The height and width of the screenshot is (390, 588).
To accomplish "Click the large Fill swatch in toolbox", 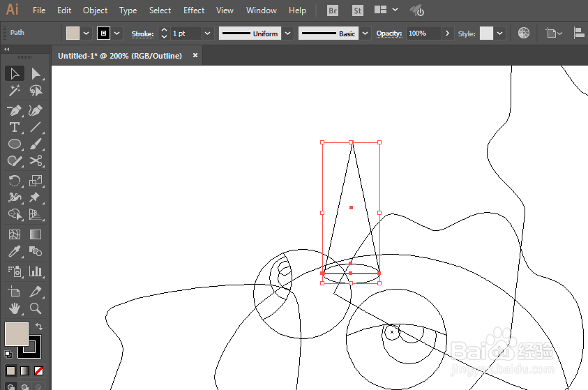I will pos(17,333).
